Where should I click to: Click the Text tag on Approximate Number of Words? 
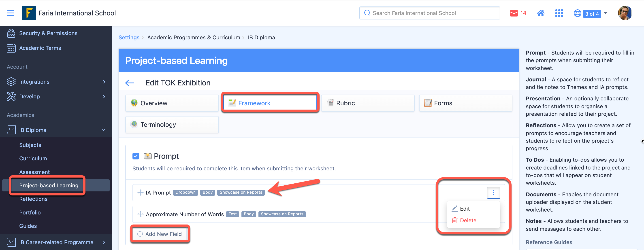(232, 214)
